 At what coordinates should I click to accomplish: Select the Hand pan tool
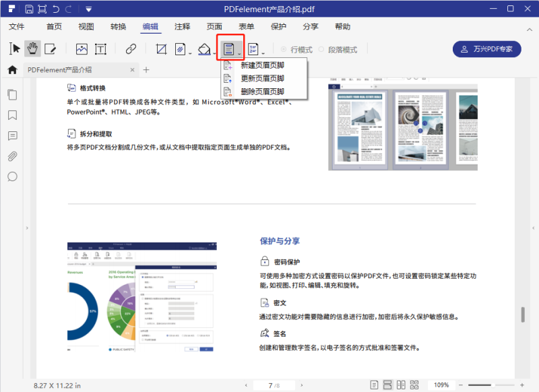pyautogui.click(x=31, y=48)
